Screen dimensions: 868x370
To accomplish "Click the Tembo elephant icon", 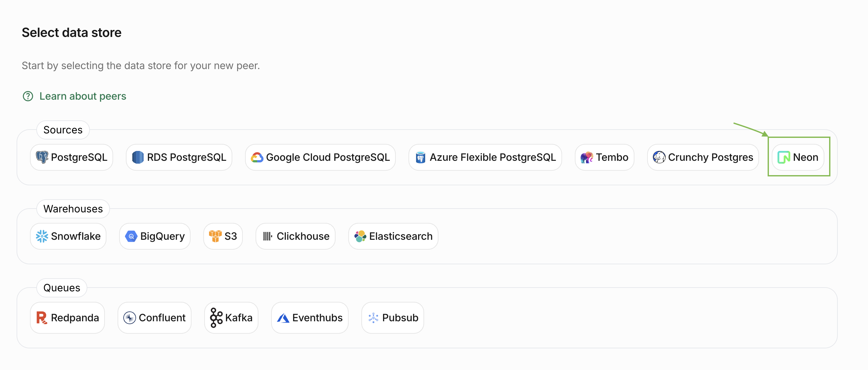I will (586, 157).
